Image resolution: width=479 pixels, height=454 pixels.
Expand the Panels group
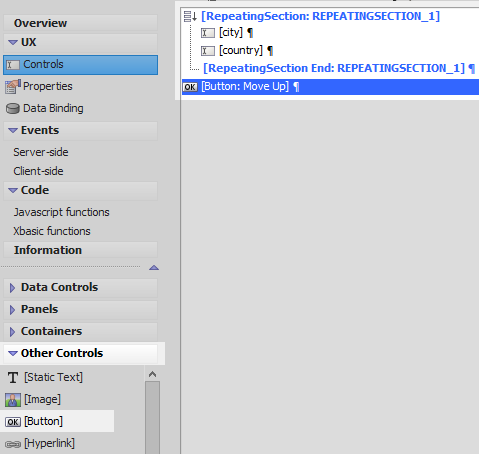[x=12, y=310]
